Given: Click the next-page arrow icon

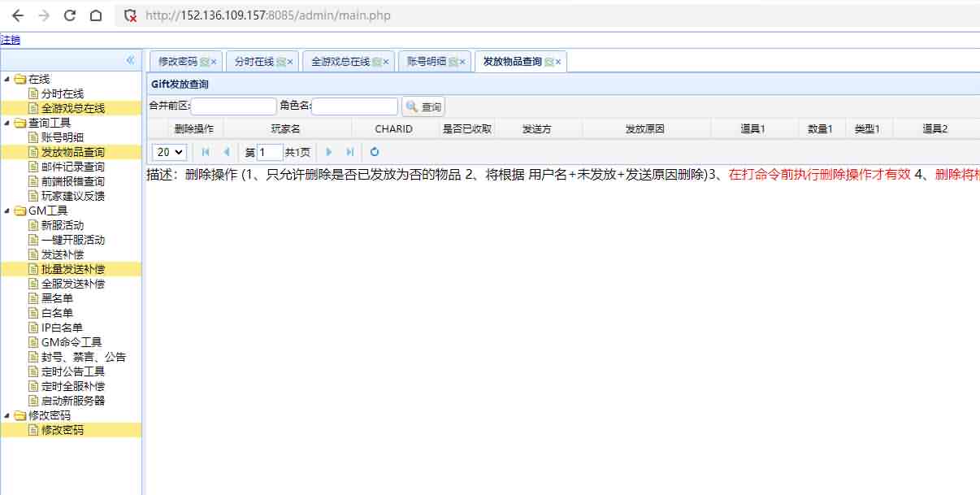Looking at the screenshot, I should (329, 151).
